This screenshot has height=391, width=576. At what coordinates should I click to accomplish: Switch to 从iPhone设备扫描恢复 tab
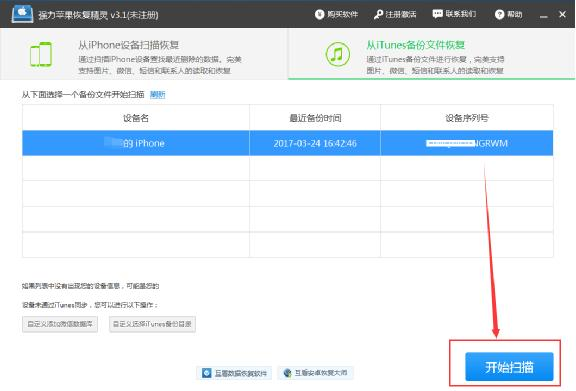[x=144, y=54]
